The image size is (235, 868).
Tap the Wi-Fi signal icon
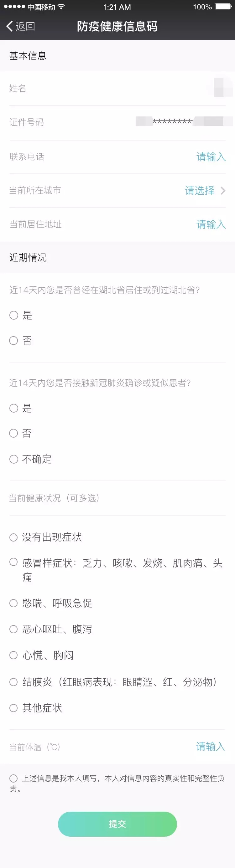click(61, 7)
